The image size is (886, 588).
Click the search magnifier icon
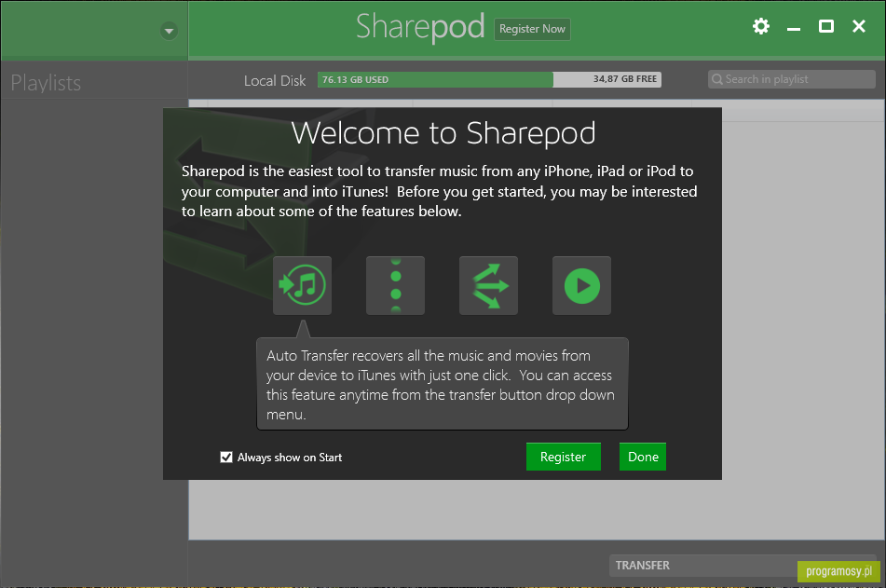click(x=717, y=79)
